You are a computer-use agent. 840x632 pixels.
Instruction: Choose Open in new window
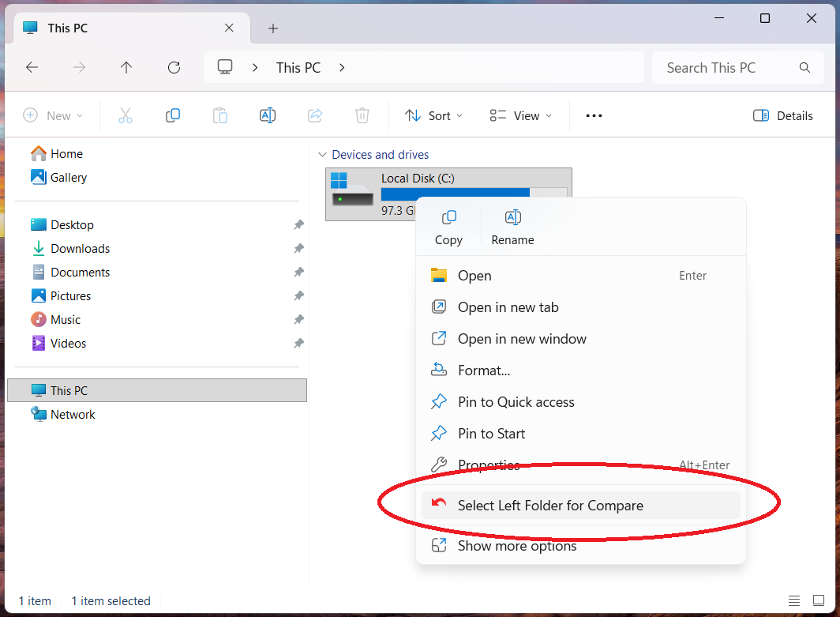pos(581,339)
